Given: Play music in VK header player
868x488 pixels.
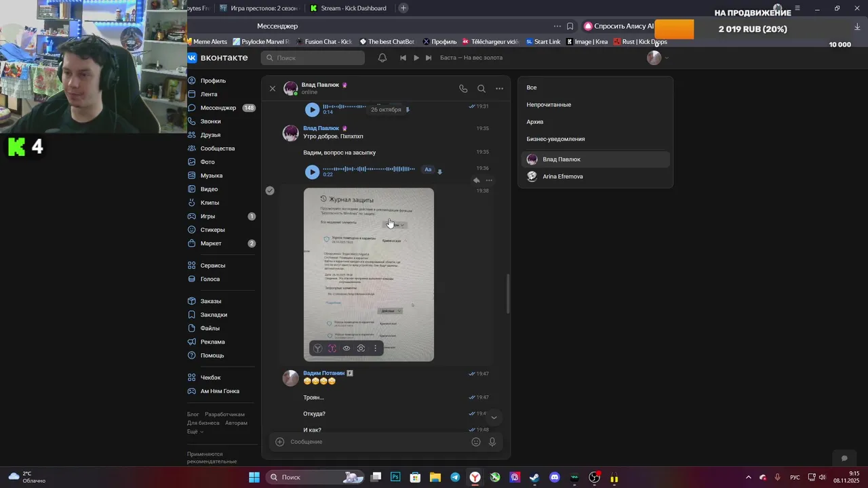Looking at the screenshot, I should [x=416, y=58].
